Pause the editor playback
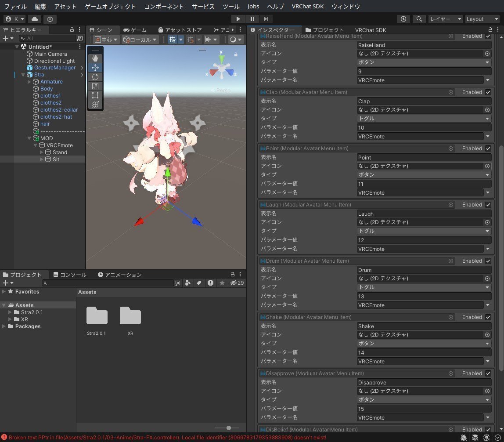This screenshot has height=442, width=504. (x=252, y=19)
